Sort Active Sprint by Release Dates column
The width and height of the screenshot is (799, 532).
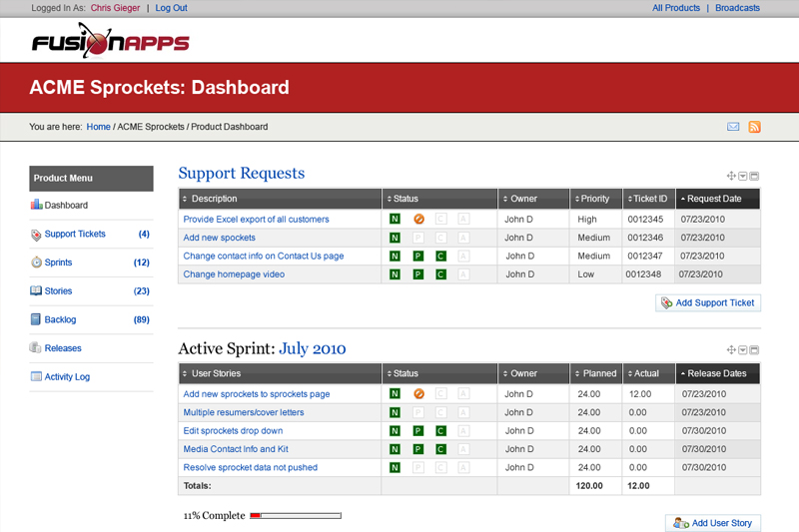click(717, 373)
